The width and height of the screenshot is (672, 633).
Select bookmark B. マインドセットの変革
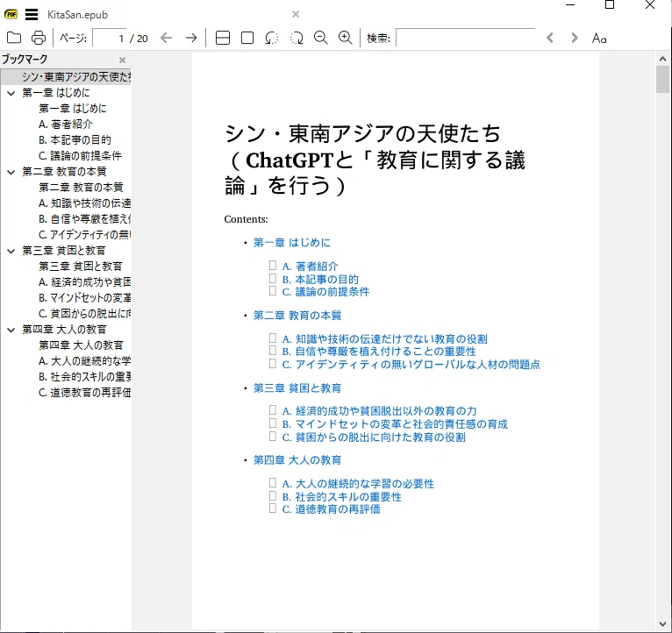84,298
